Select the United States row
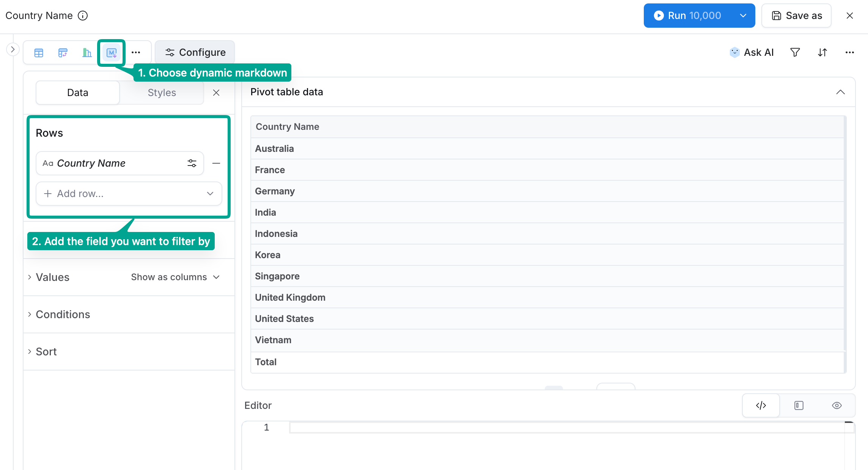This screenshot has height=470, width=868. (x=547, y=319)
